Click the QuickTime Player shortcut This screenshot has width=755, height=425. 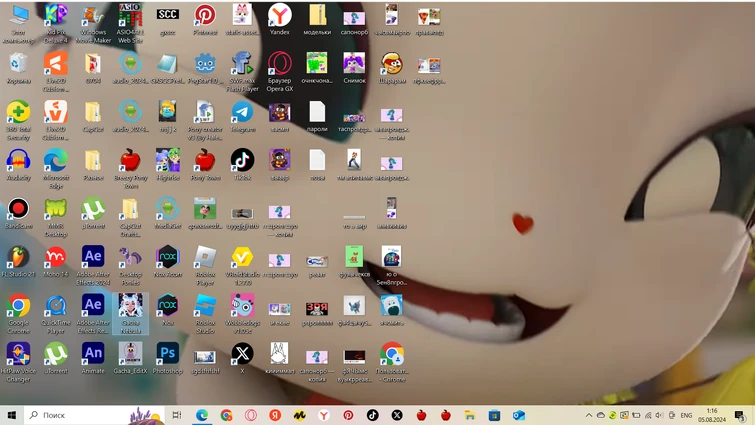[x=56, y=306]
